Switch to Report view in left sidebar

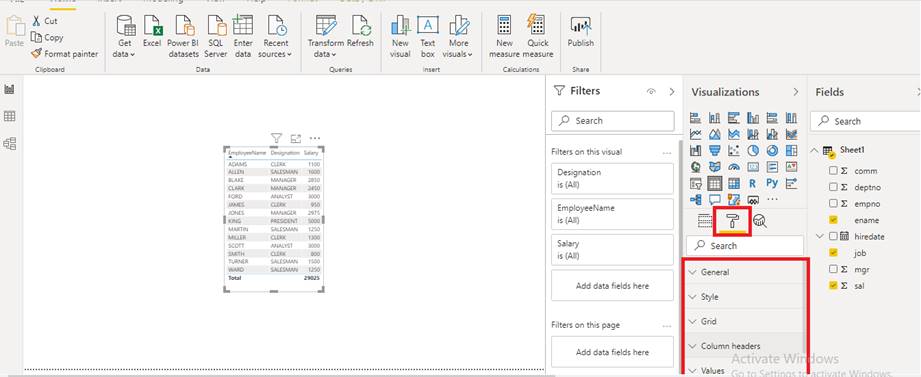(9, 90)
